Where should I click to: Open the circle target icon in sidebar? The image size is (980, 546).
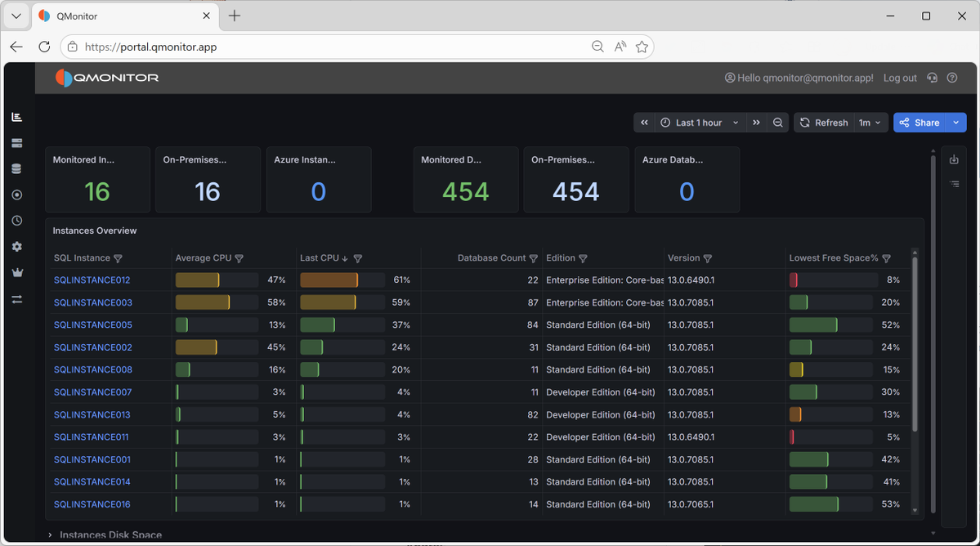point(17,195)
